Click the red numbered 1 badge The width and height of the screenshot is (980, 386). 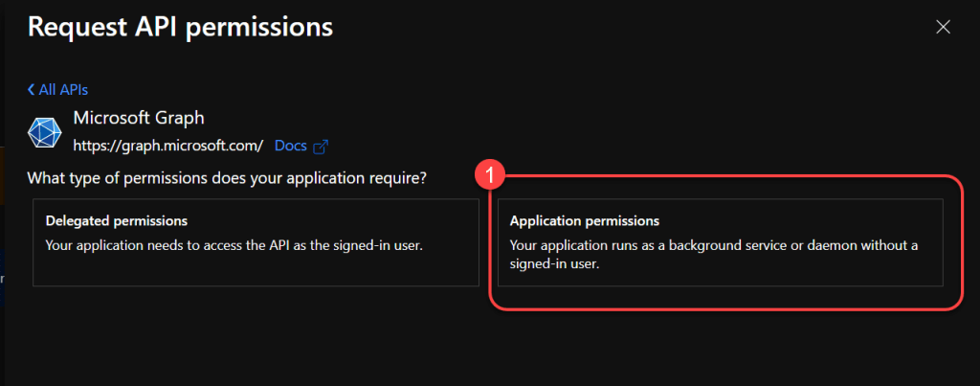click(x=490, y=176)
